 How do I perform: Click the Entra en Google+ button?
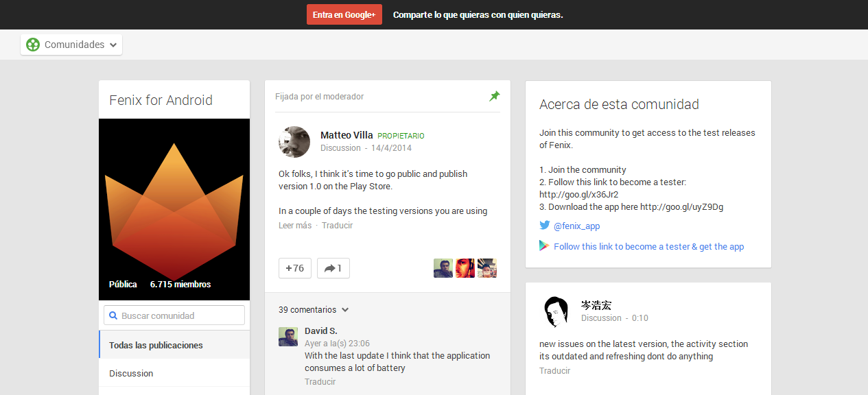(344, 14)
